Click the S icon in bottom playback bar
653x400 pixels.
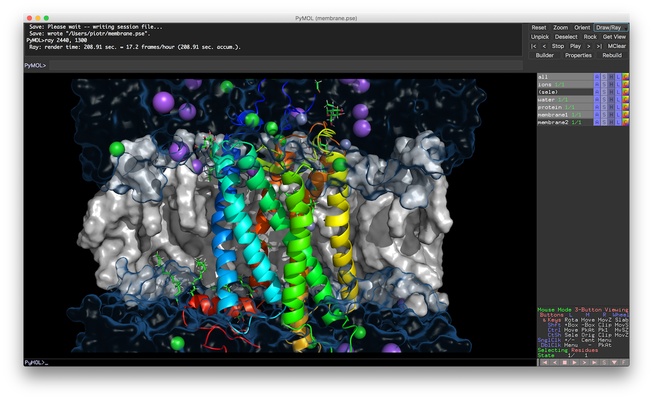[604, 362]
